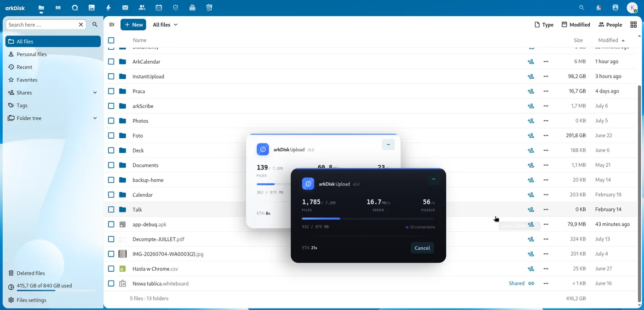Open the Calendar app icon in top bar
The width and height of the screenshot is (644, 310).
coord(159,8)
